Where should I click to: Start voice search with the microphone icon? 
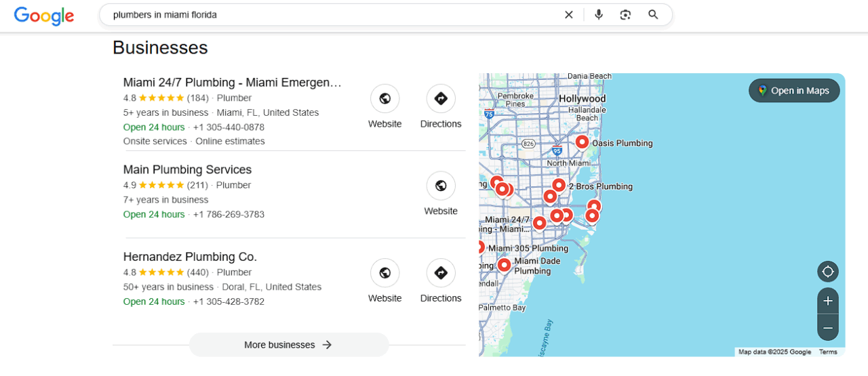click(x=598, y=15)
